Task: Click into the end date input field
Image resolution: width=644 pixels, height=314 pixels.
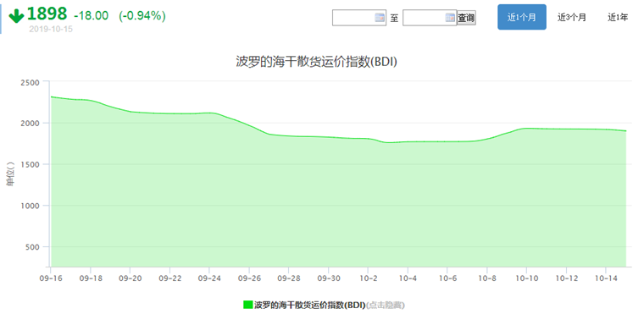Action: (430, 18)
